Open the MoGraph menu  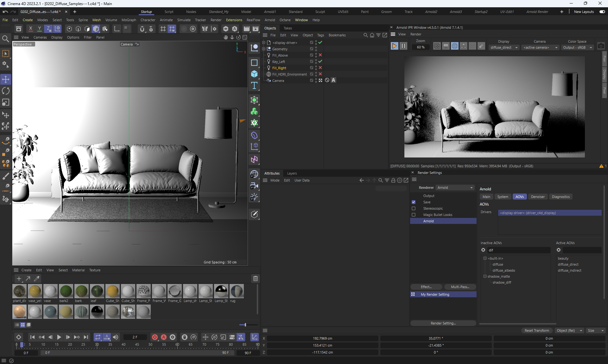[x=129, y=20]
